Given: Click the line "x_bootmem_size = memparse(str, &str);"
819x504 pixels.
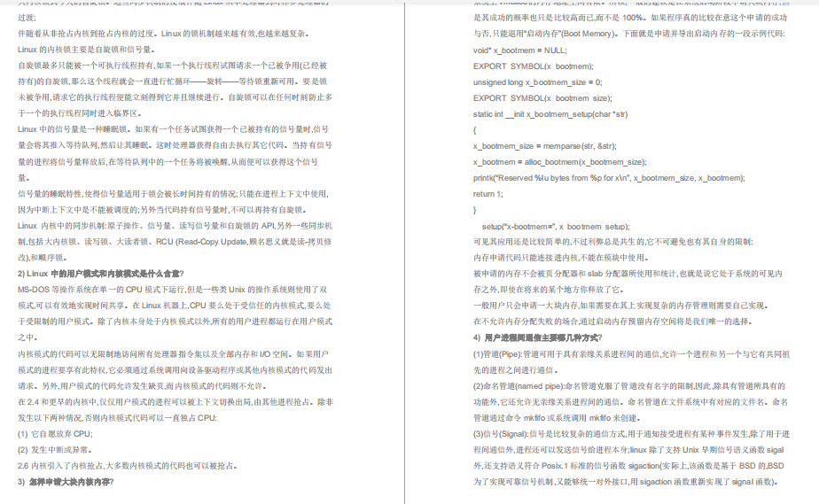Looking at the screenshot, I should tap(545, 146).
